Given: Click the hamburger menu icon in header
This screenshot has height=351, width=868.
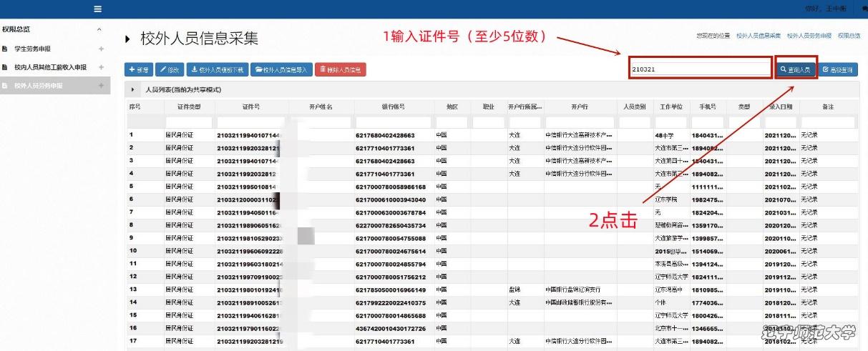Looking at the screenshot, I should (98, 9).
